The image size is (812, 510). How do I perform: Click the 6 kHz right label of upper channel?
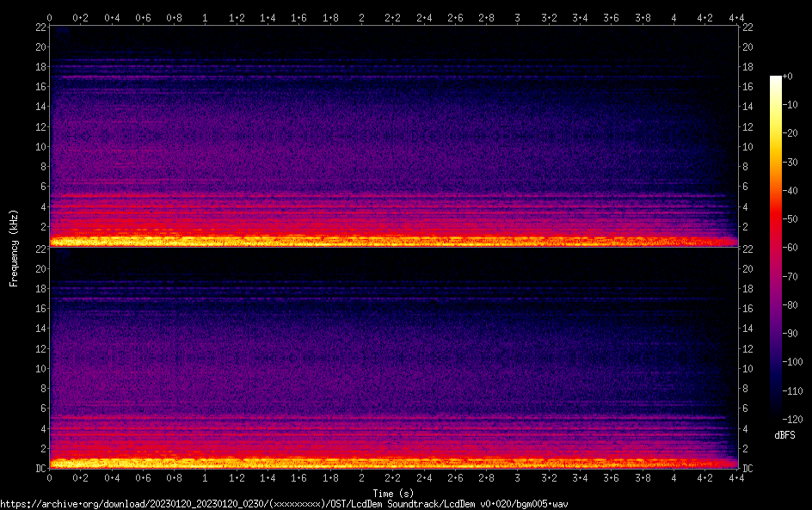click(747, 187)
